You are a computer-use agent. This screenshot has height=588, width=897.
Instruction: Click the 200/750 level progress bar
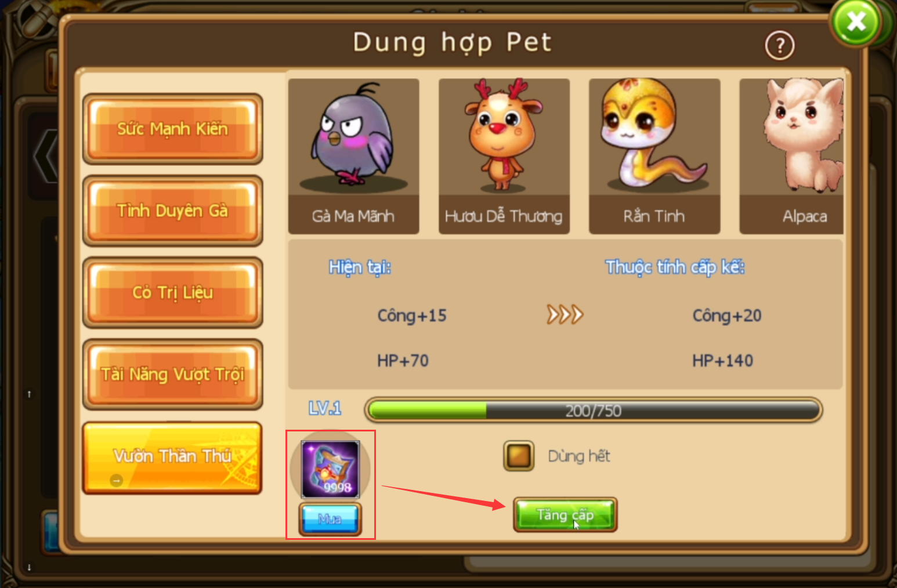(x=593, y=411)
